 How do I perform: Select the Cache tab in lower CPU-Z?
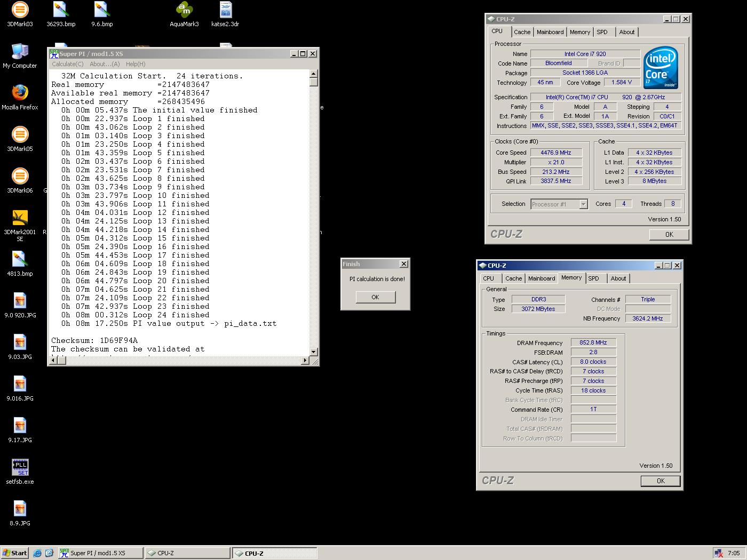[513, 278]
